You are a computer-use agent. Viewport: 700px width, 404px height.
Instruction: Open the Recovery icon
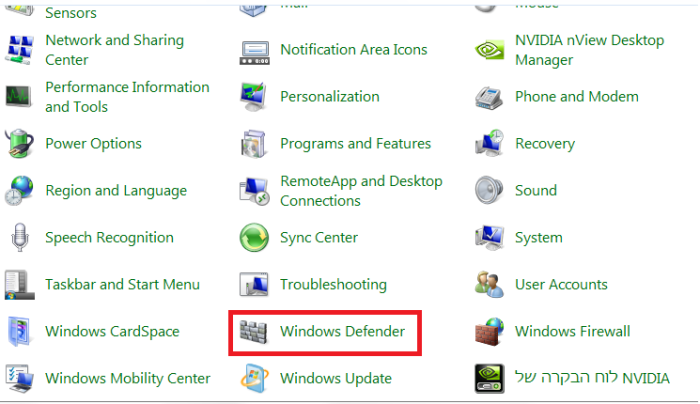point(489,143)
